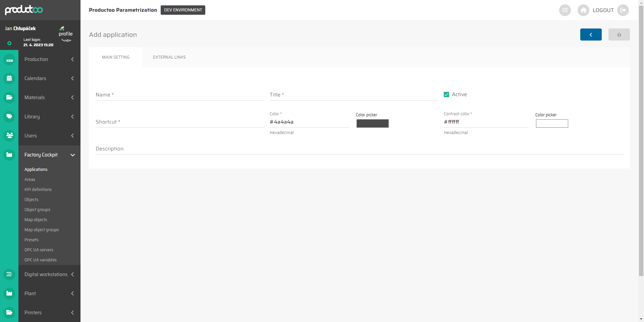Click the logout exit icon at top right
This screenshot has width=644, height=322.
(623, 10)
